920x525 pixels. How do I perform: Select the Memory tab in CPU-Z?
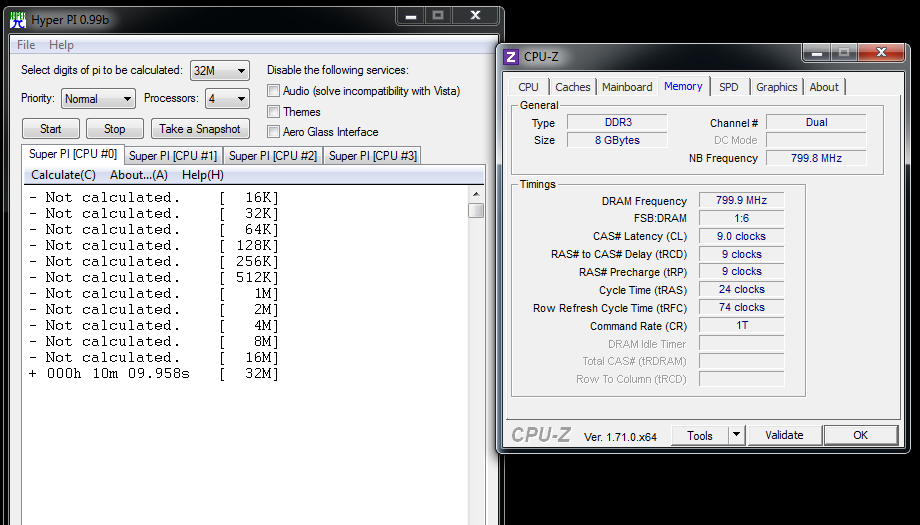[x=683, y=86]
